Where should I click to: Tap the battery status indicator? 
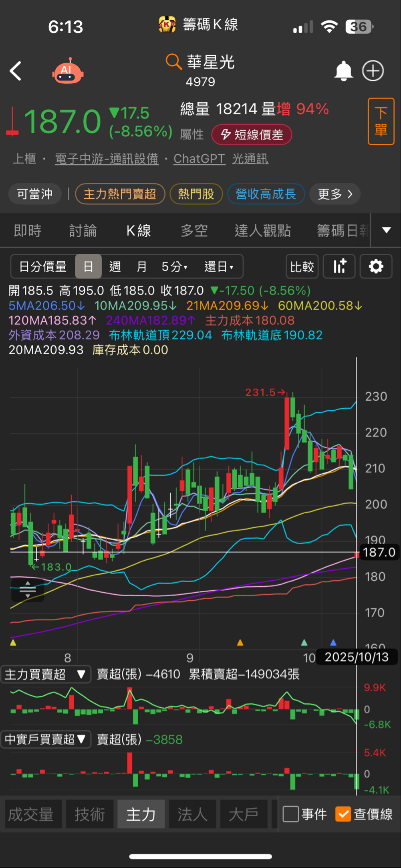click(x=359, y=27)
